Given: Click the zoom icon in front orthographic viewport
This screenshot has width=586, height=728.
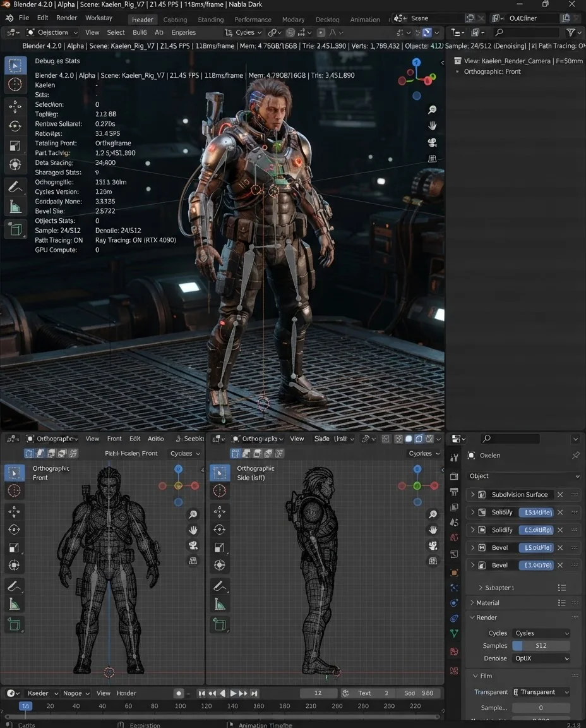Looking at the screenshot, I should [193, 514].
